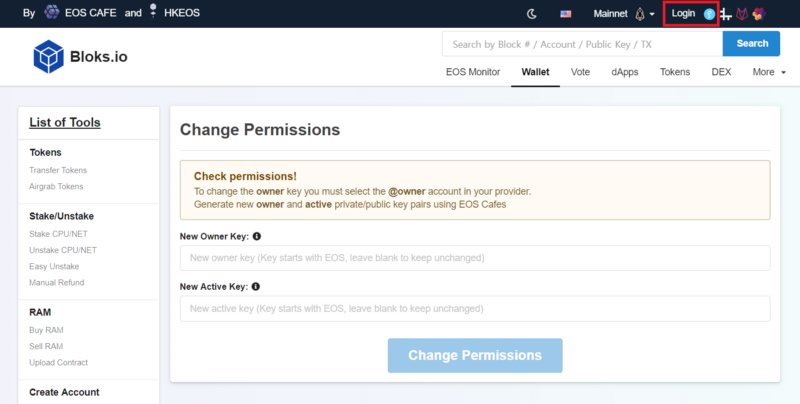Image resolution: width=800 pixels, height=404 pixels.
Task: Open the EOS Monitor tab
Action: point(473,72)
